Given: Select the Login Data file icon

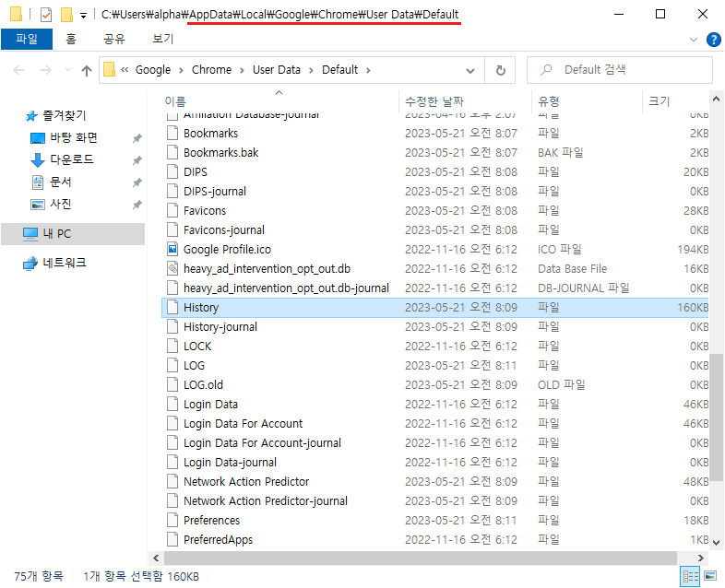Looking at the screenshot, I should [172, 405].
